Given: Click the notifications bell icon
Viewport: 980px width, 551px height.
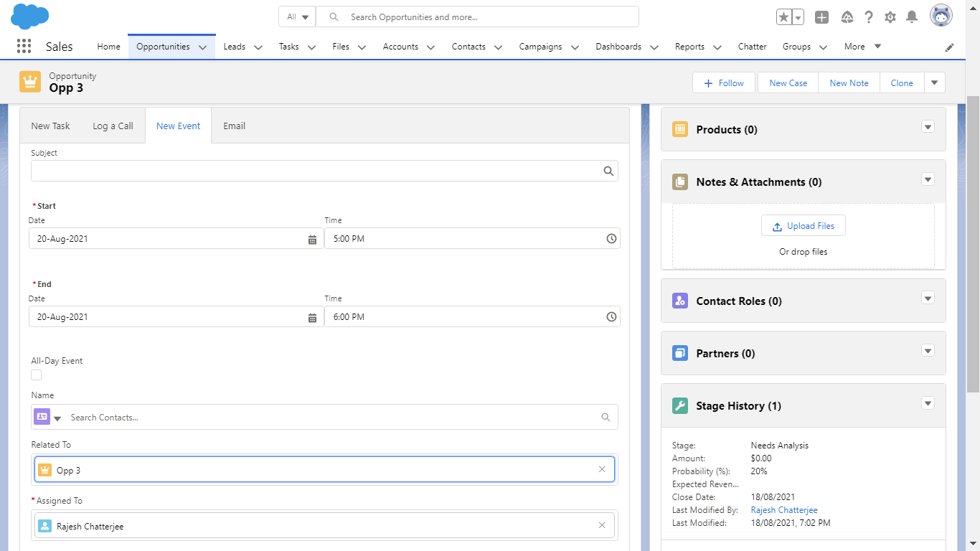Looking at the screenshot, I should (912, 17).
